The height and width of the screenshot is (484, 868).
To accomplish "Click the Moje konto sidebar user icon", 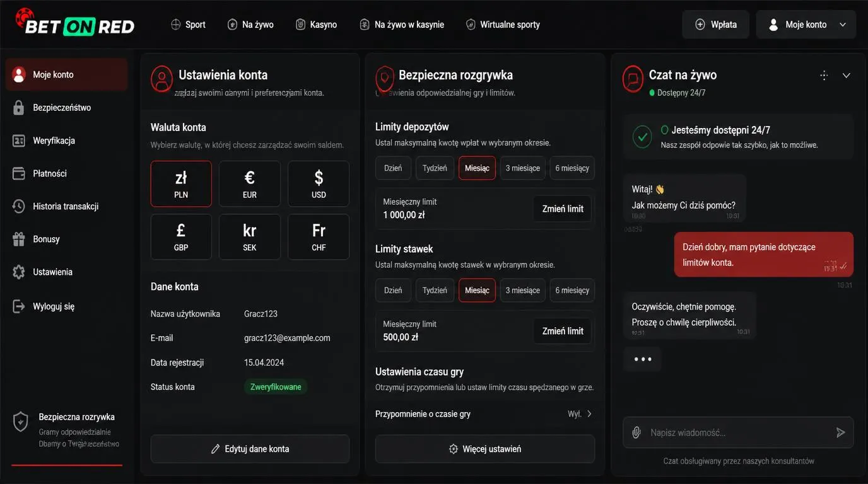I will 19,74.
